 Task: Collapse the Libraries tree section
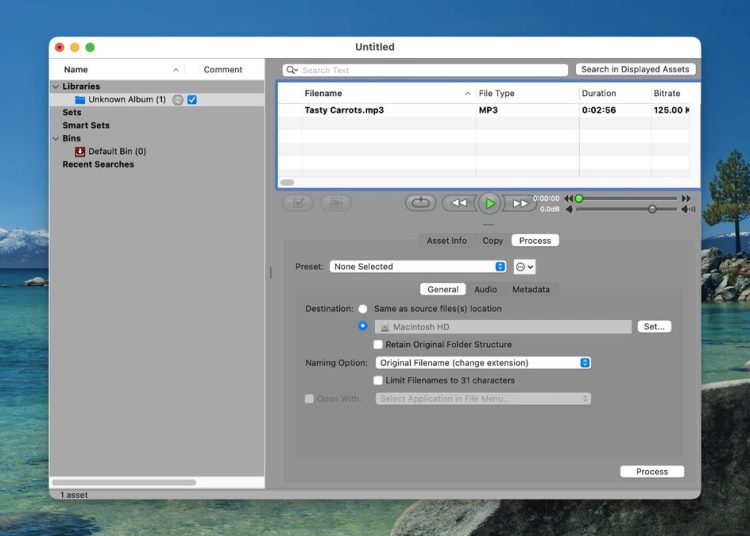(x=56, y=87)
